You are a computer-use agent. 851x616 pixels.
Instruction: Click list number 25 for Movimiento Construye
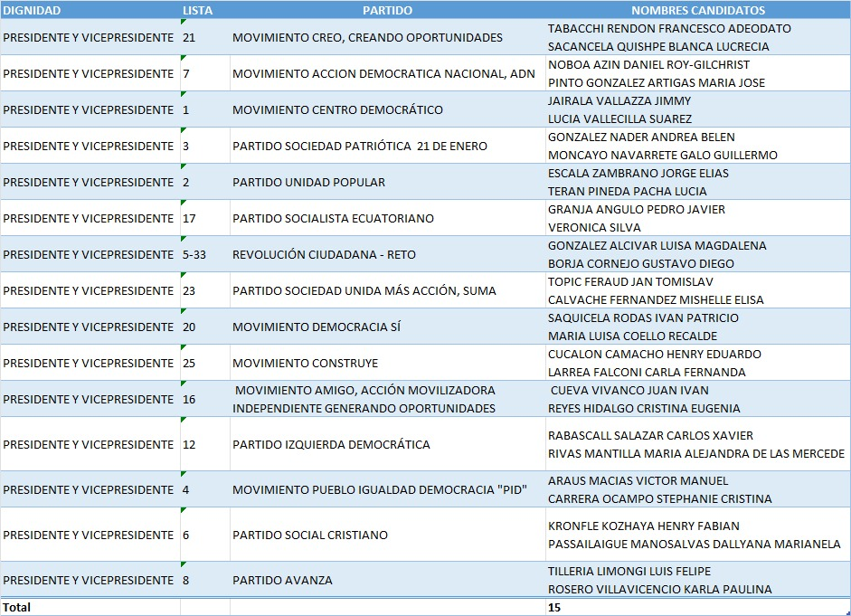(x=189, y=363)
